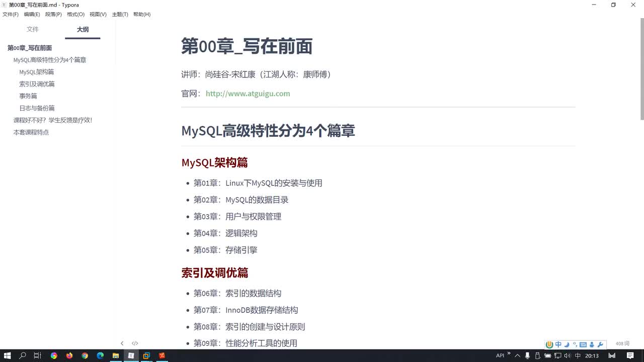The width and height of the screenshot is (644, 362).
Task: Launch Firefox from the taskbar
Action: (69, 355)
